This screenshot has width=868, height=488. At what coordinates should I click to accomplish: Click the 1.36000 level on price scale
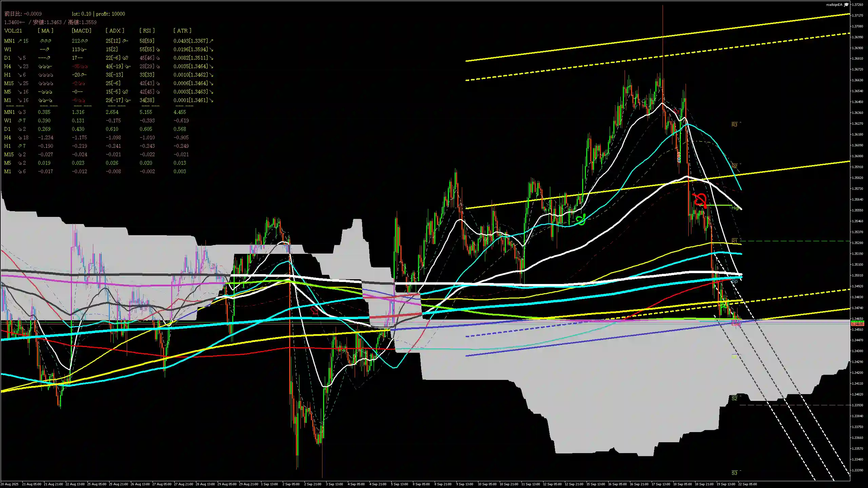coord(858,156)
